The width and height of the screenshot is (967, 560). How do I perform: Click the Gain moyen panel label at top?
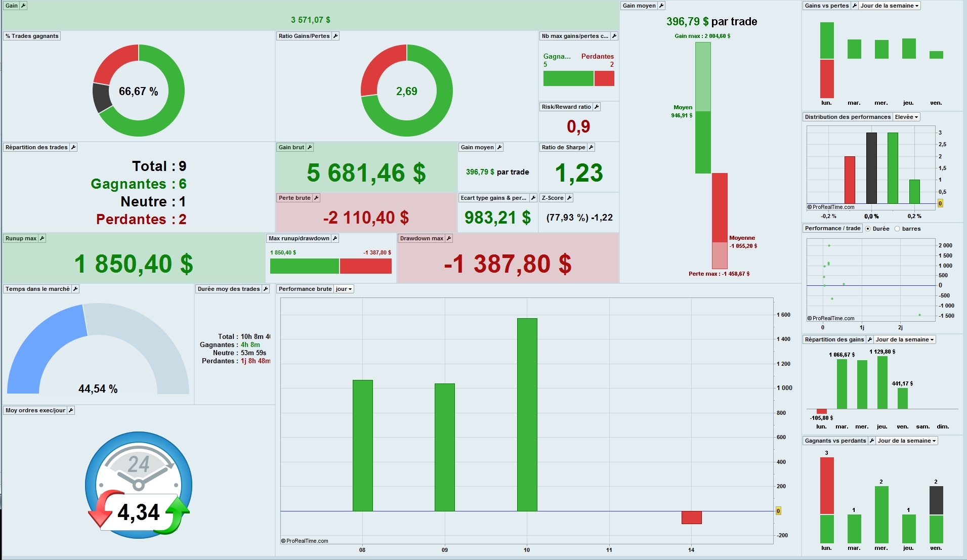pos(639,6)
